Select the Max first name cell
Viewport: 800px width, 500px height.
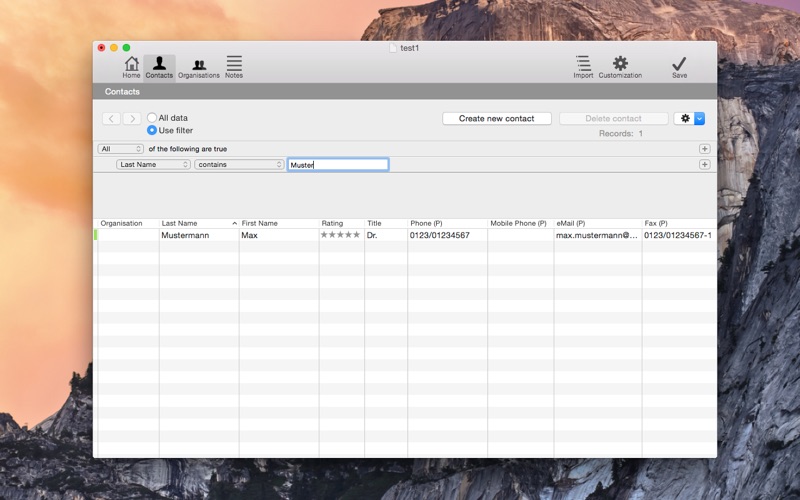tap(279, 235)
